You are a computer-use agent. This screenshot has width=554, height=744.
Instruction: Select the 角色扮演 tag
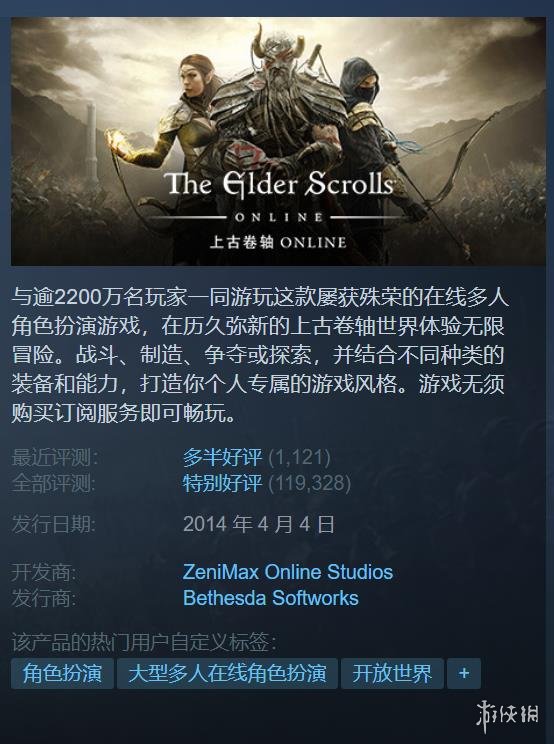tap(62, 673)
